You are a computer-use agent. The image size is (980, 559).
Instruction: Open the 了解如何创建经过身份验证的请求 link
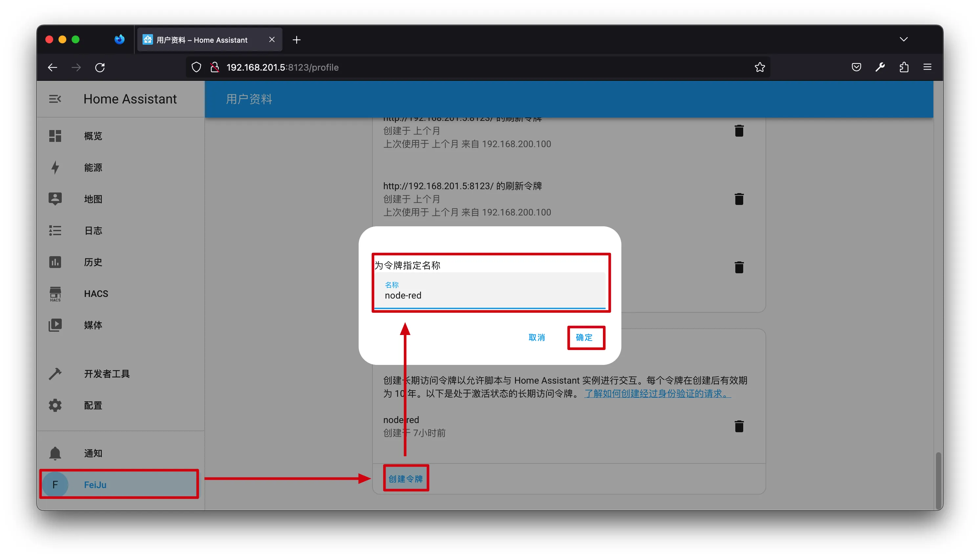[657, 393]
